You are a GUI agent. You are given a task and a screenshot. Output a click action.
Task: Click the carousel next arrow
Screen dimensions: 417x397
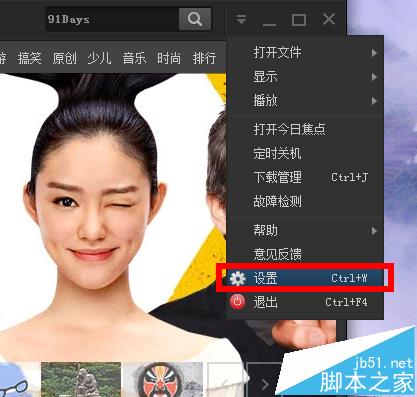click(x=265, y=384)
